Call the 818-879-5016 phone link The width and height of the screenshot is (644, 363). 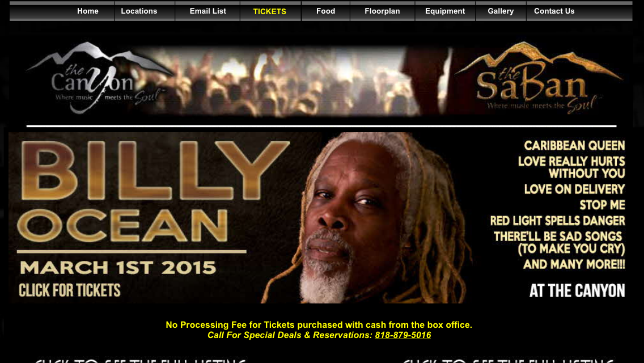402,335
